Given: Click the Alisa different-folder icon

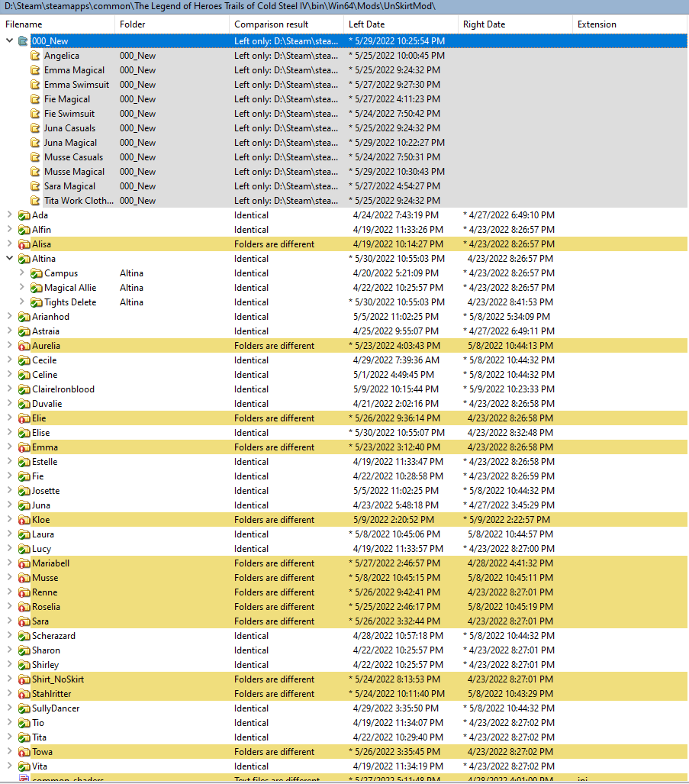Looking at the screenshot, I should click(x=24, y=244).
